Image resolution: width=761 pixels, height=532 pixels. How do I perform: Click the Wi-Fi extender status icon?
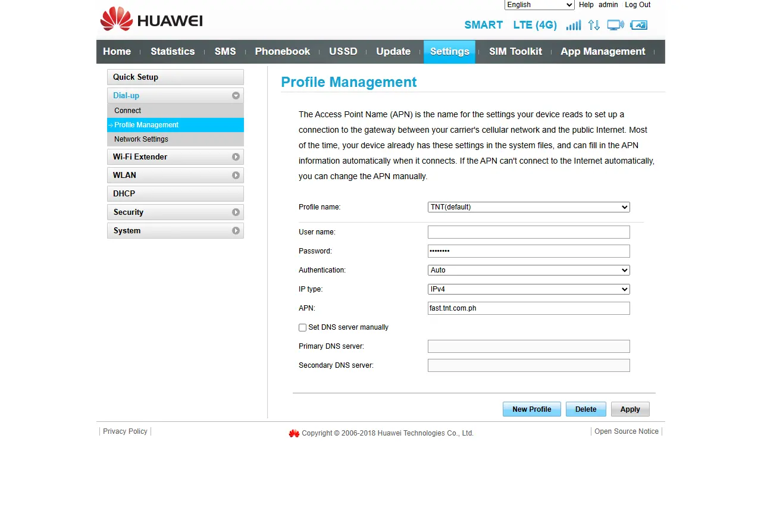pyautogui.click(x=638, y=25)
